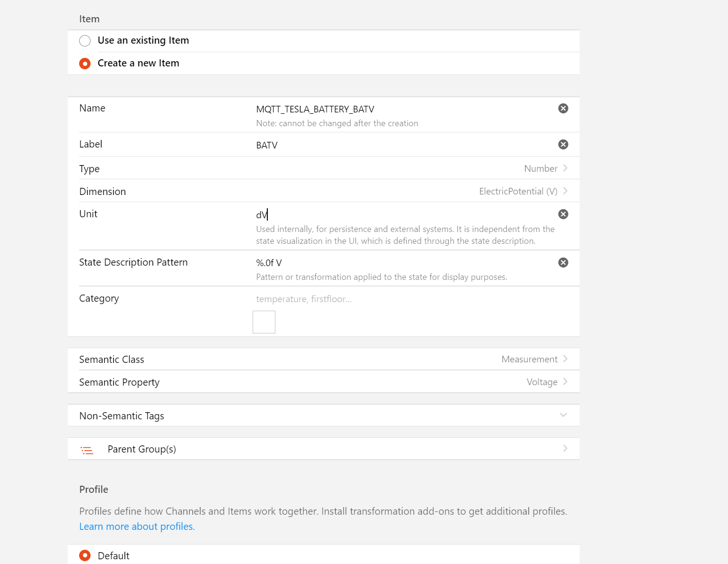Image resolution: width=728 pixels, height=564 pixels.
Task: Click the empty category icon preview box
Action: (264, 322)
